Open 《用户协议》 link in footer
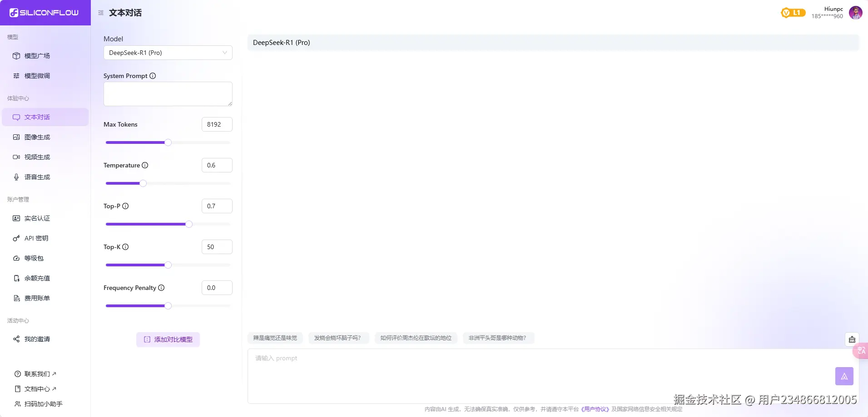868x417 pixels. coord(595,409)
